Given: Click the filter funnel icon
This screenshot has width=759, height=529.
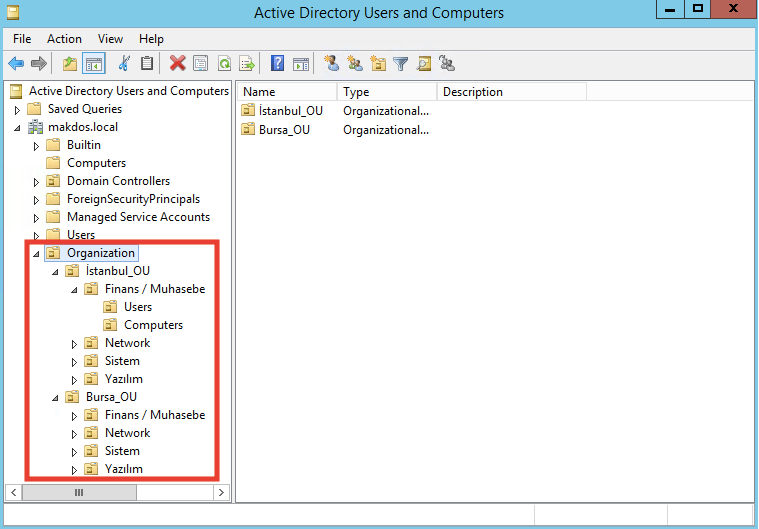Looking at the screenshot, I should [x=400, y=64].
